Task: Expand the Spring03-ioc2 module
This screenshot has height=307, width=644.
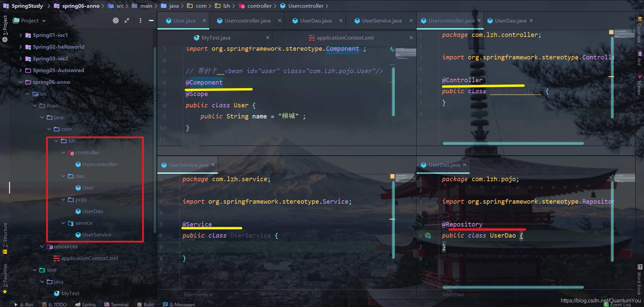Action: pos(20,58)
